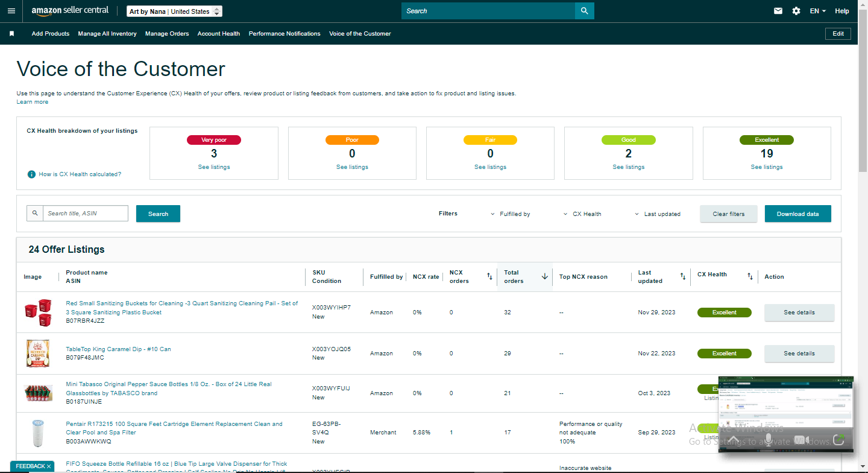Click the Excellent badge in the summary card
Image resolution: width=868 pixels, height=473 pixels.
point(767,140)
